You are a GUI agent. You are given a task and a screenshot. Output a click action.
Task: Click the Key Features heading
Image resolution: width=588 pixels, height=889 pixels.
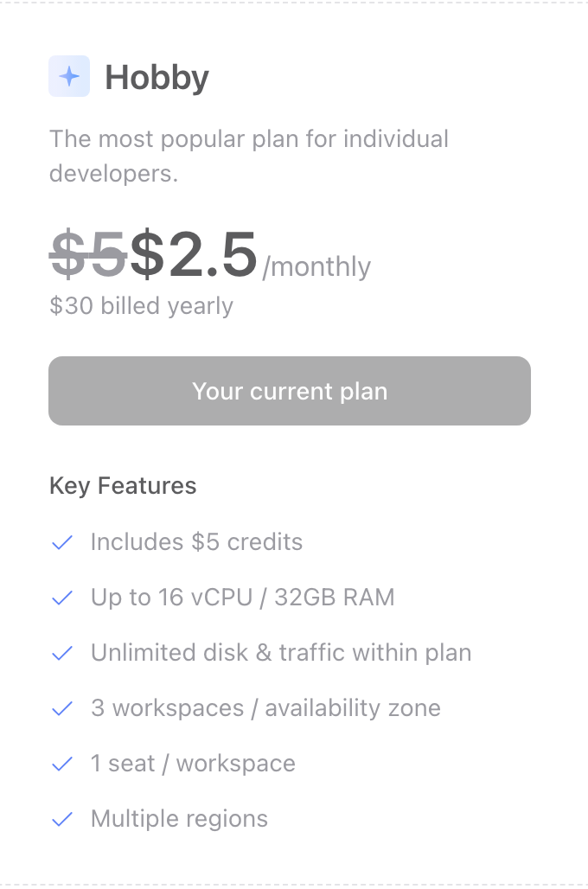[x=123, y=486]
